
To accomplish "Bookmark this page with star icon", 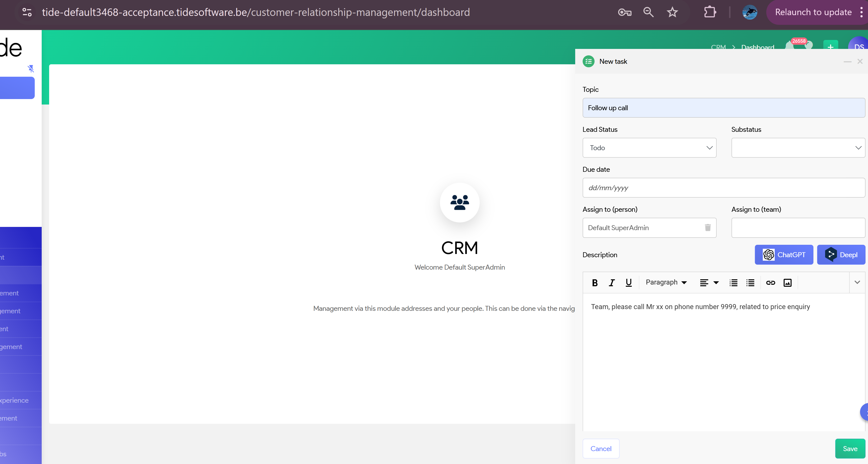I will (672, 12).
